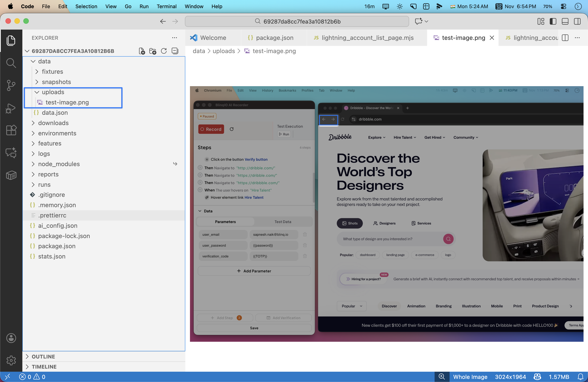Open the Run and Debug view
This screenshot has height=382, width=588.
pyautogui.click(x=11, y=108)
